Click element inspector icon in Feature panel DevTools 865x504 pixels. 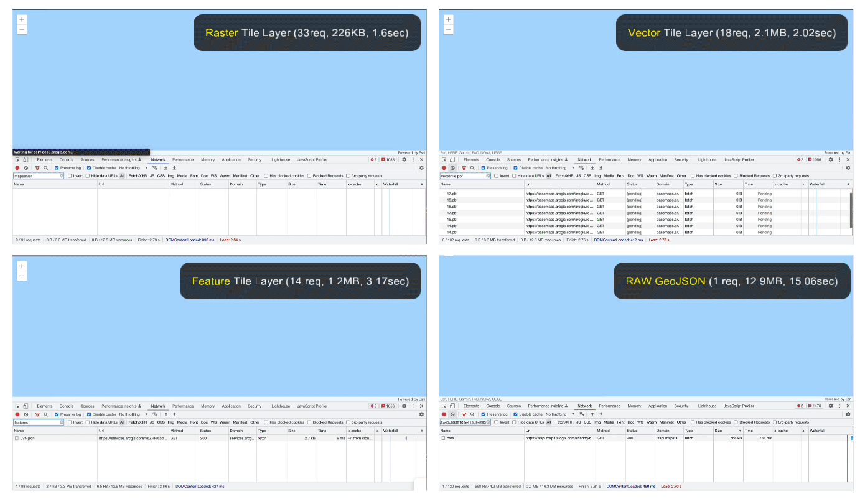click(17, 406)
